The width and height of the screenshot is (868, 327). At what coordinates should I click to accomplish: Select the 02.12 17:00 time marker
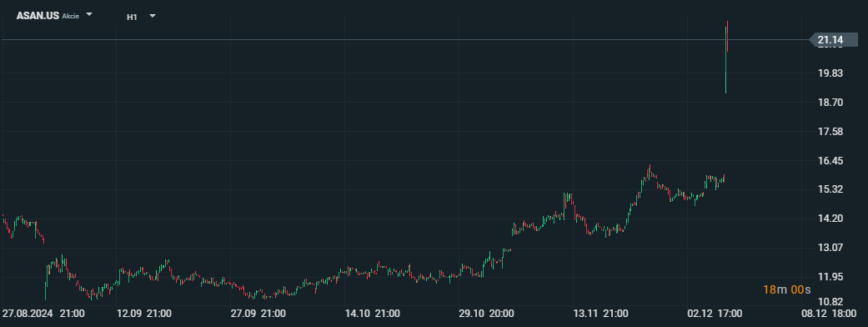click(x=714, y=314)
